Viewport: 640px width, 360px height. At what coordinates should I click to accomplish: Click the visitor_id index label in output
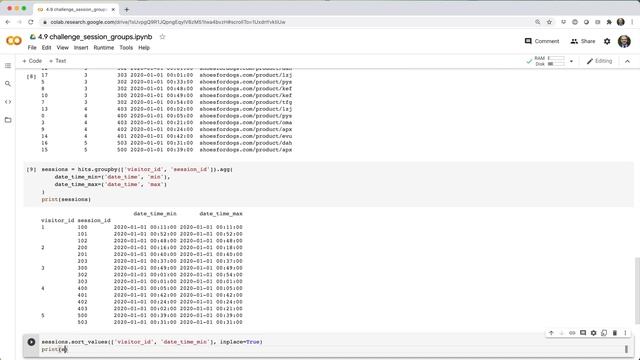58,220
